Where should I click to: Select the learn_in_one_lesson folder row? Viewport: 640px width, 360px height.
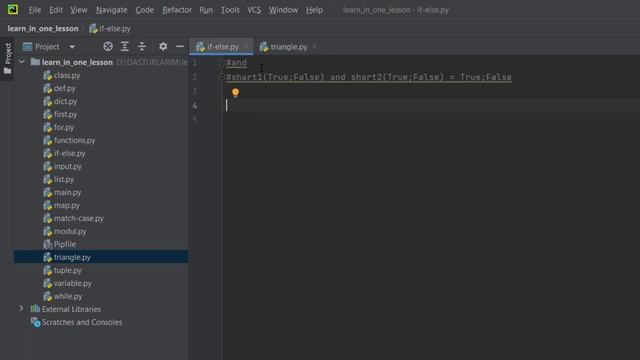(101, 62)
